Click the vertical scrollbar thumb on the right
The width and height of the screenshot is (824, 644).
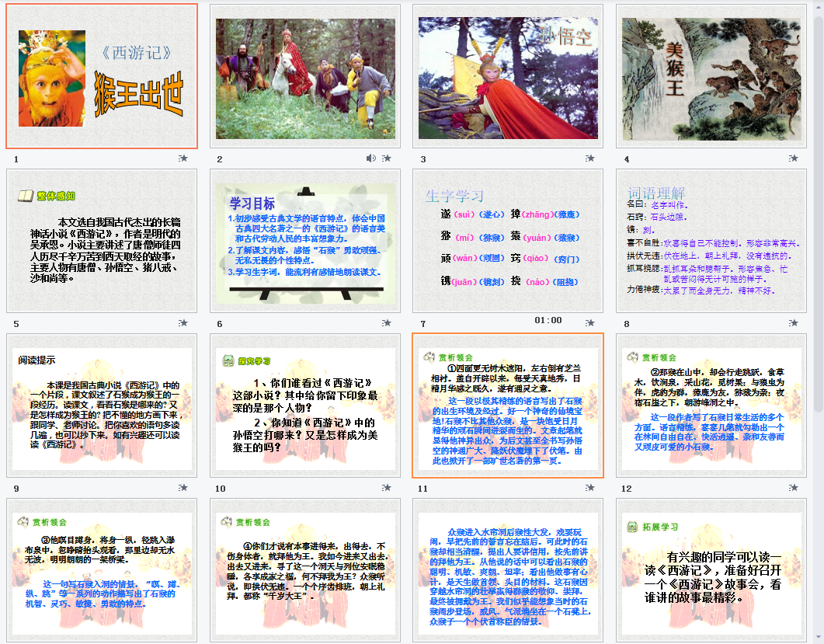tap(819, 213)
